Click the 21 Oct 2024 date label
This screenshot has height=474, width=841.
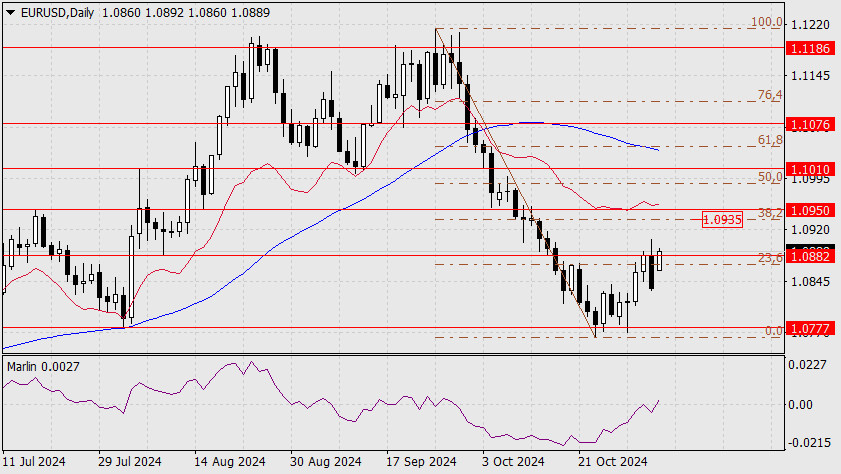[613, 462]
